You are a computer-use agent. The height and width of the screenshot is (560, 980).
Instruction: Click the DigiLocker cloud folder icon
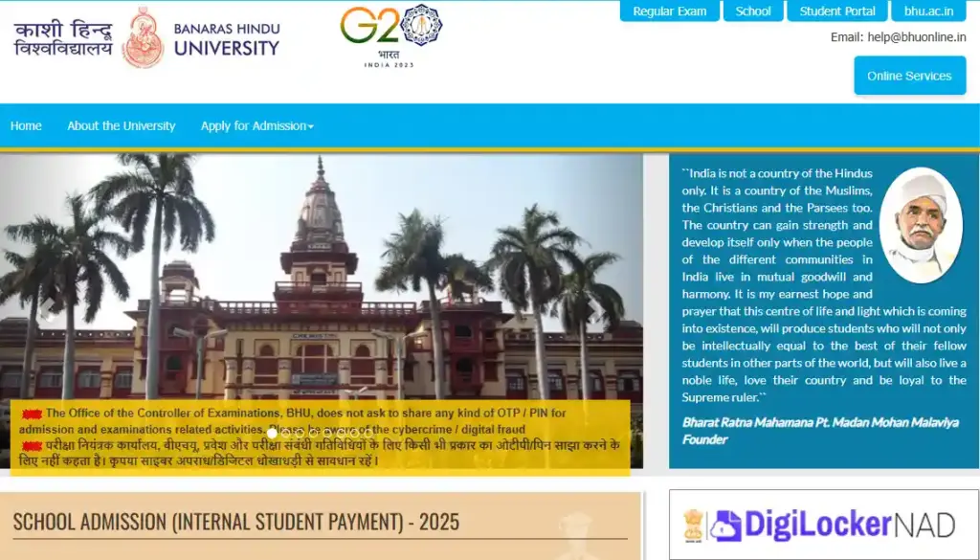coord(726,525)
